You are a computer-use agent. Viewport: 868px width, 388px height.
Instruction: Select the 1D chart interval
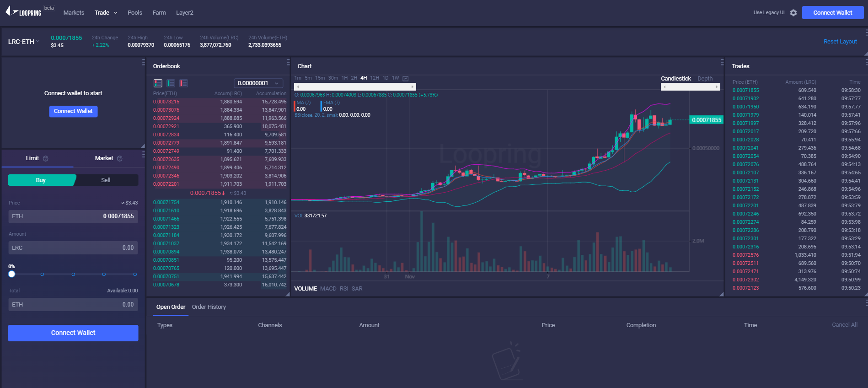[x=386, y=78]
